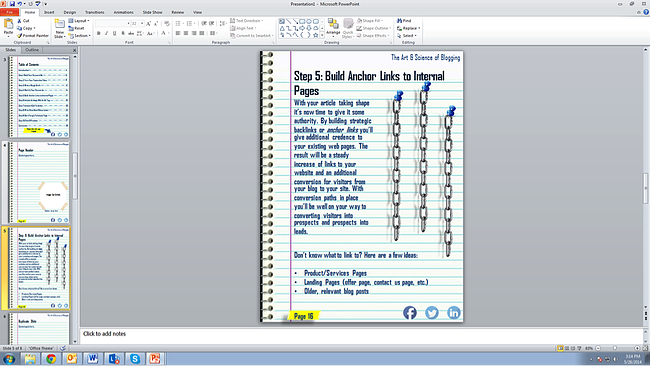Launch Skype from the Windows taskbar
The image size is (650, 366).
pos(135,359)
